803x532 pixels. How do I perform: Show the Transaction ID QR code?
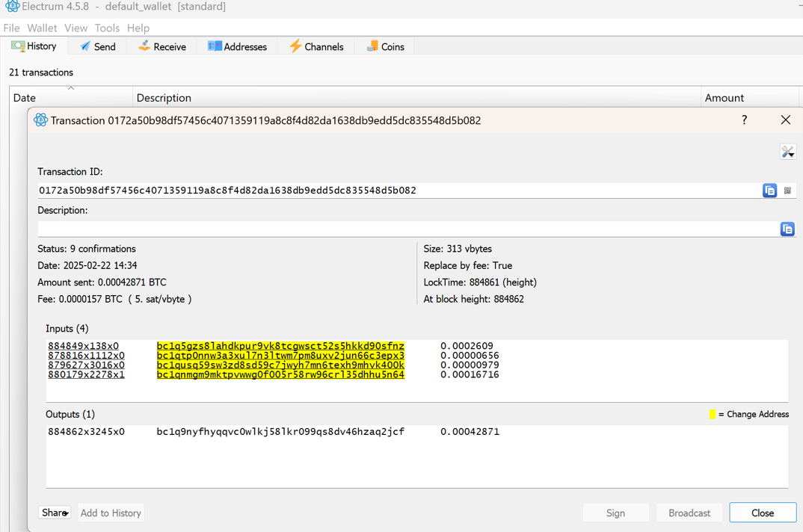(x=787, y=191)
